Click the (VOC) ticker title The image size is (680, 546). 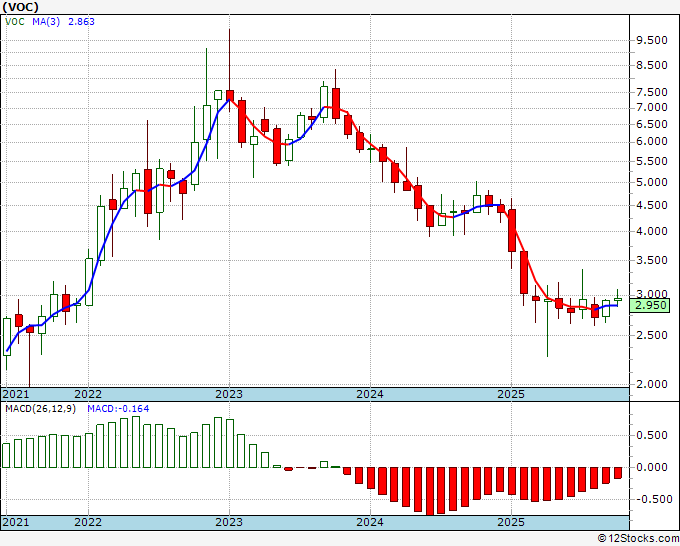pyautogui.click(x=23, y=6)
